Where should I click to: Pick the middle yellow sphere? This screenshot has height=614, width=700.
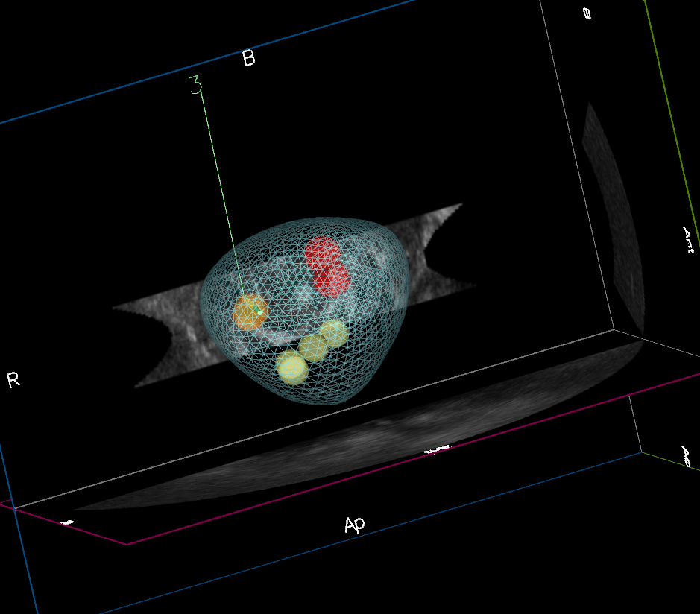[314, 347]
